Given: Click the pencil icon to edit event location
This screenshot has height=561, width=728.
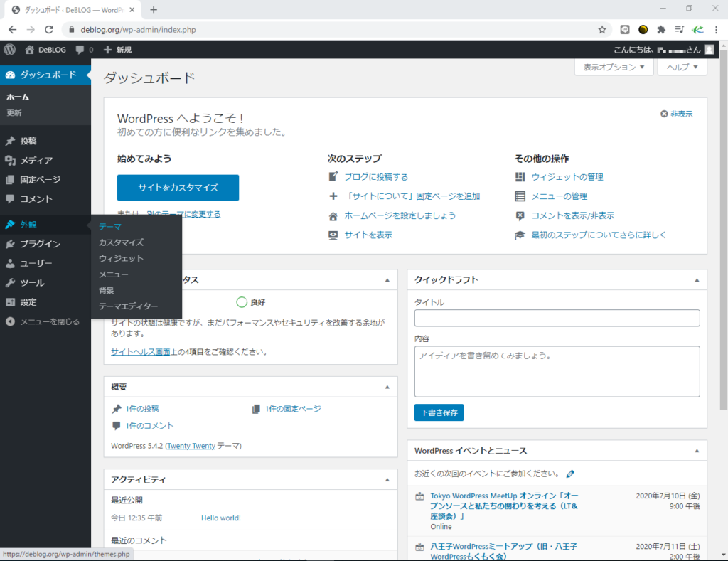Looking at the screenshot, I should [570, 474].
